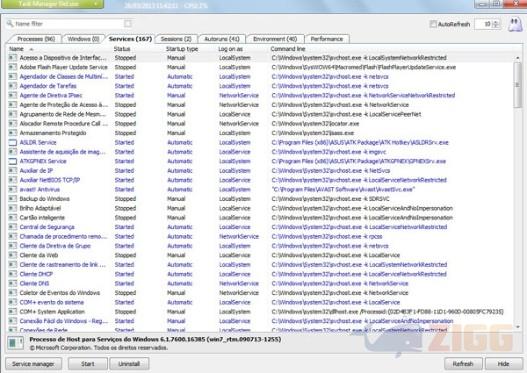Select Assistente de aquisição de imag... service name
Image resolution: width=527 pixels, height=373 pixels.
63,152
